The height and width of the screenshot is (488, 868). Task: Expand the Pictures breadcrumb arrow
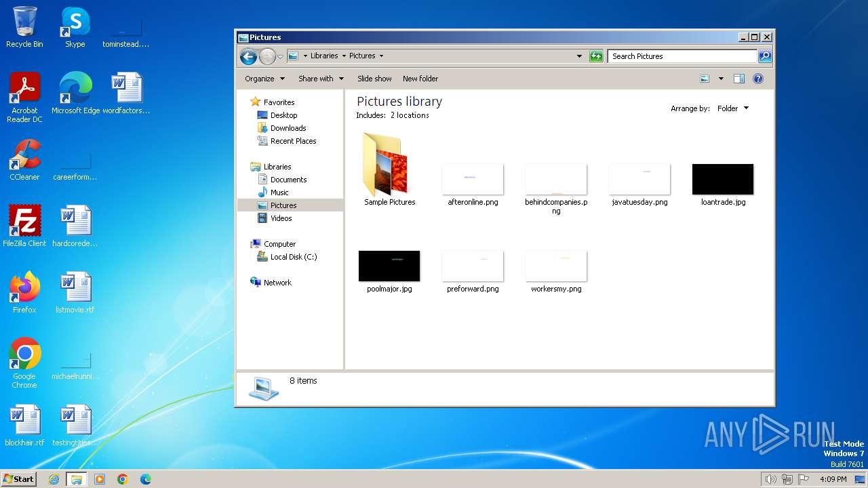381,56
